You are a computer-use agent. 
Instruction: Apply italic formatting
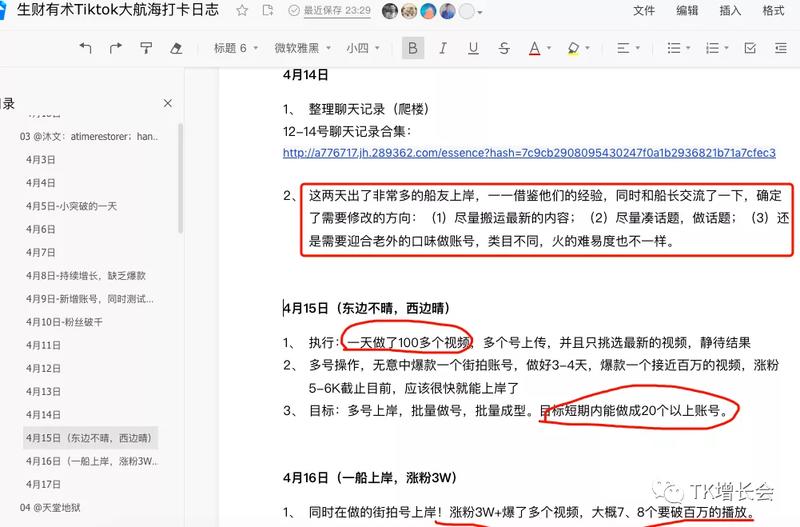pyautogui.click(x=443, y=48)
